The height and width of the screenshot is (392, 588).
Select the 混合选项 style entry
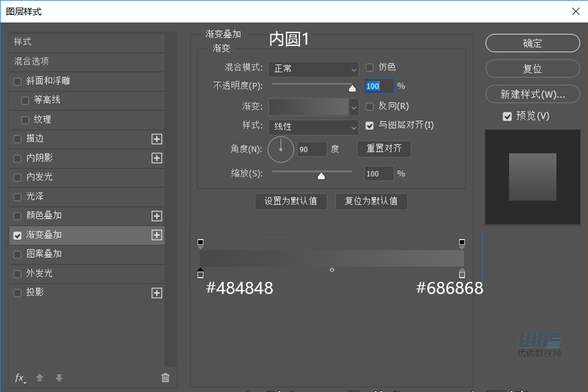[x=87, y=61]
